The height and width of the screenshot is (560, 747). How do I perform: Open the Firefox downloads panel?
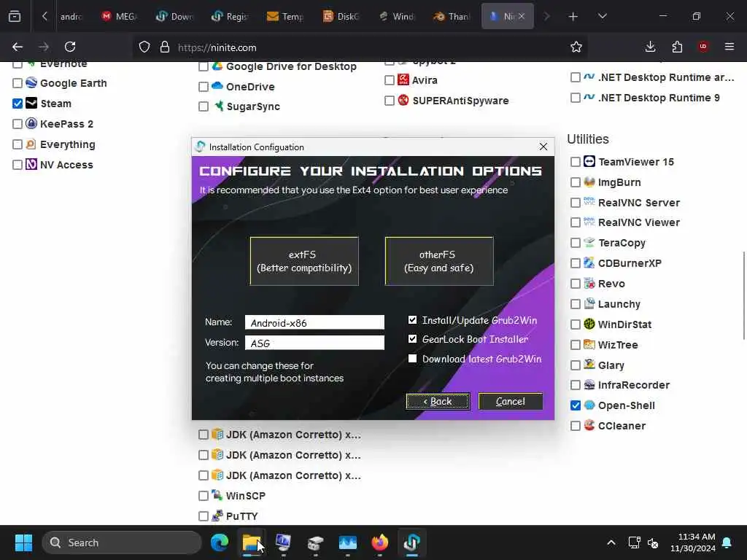click(650, 47)
